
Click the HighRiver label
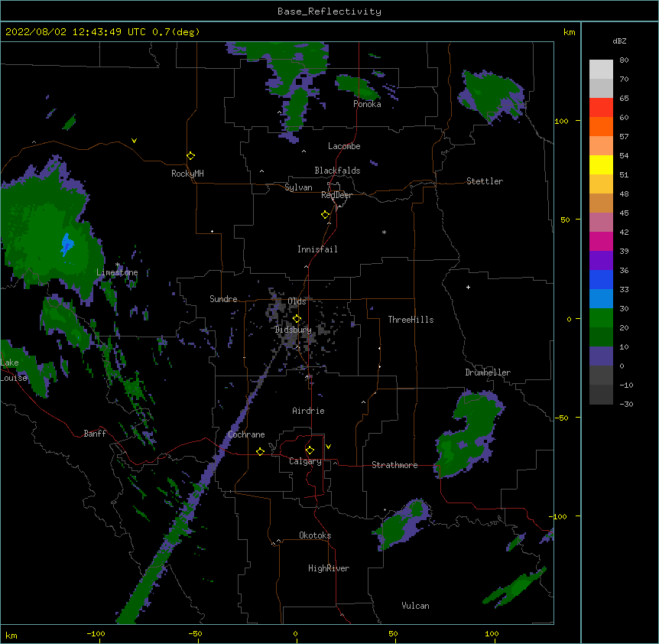[329, 568]
